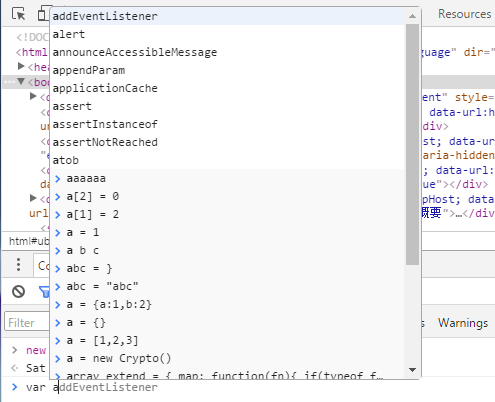Viewport: 495px width, 402px height.
Task: Click the autocomplete scrollbar up arrow
Action: point(412,16)
